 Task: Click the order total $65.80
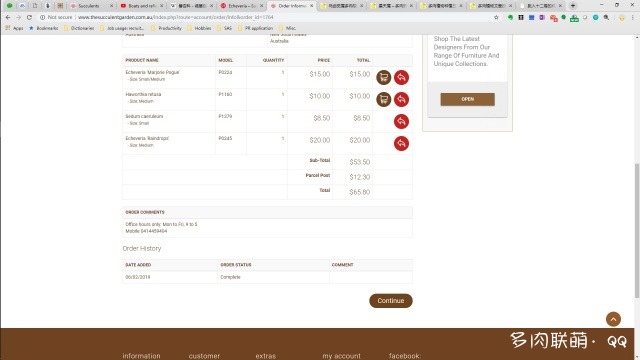point(360,192)
